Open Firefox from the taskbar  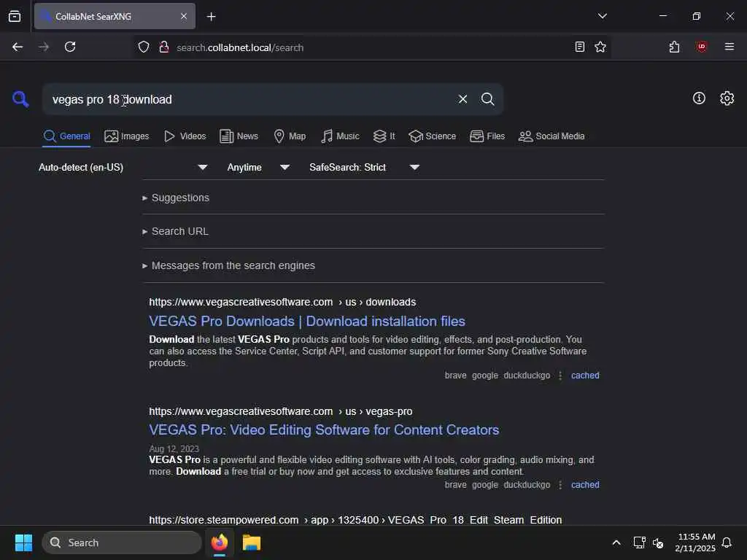[220, 542]
